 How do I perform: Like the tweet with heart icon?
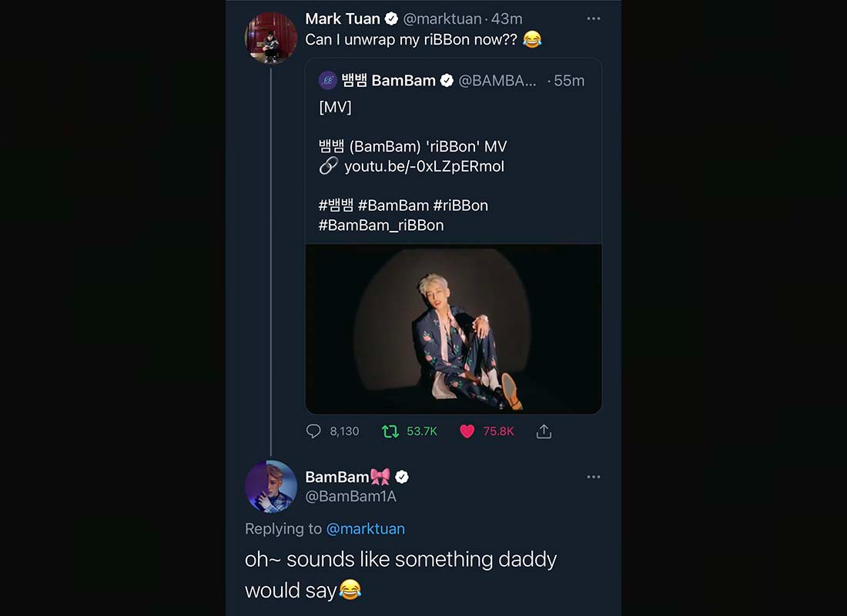pos(467,431)
